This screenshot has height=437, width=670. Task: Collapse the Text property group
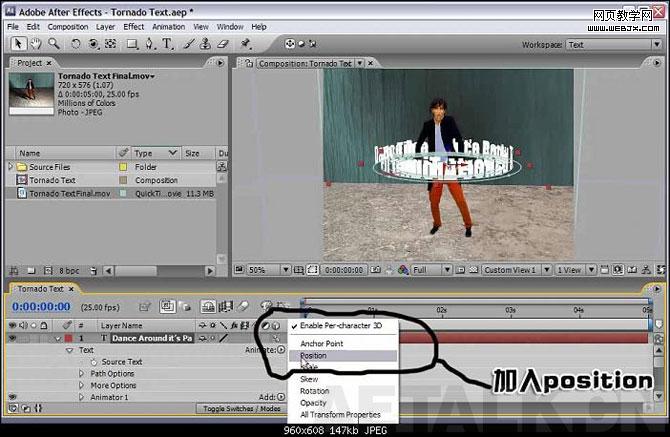pos(69,350)
